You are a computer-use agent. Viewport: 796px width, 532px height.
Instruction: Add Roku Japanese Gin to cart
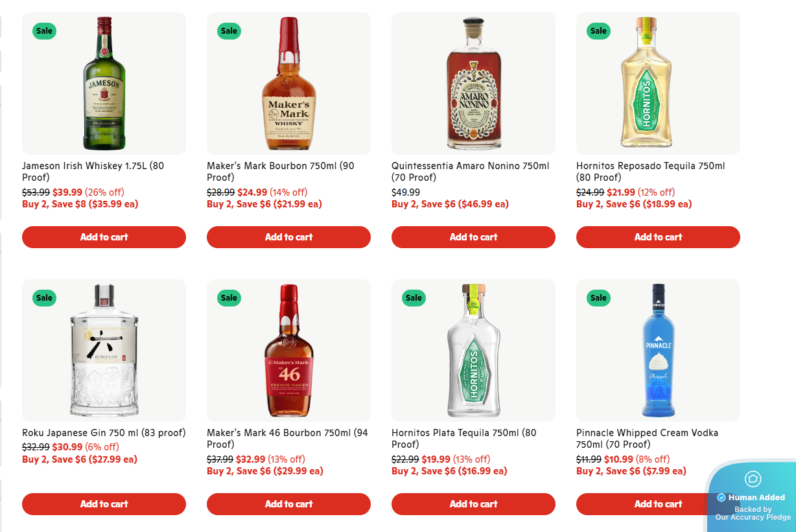click(104, 504)
